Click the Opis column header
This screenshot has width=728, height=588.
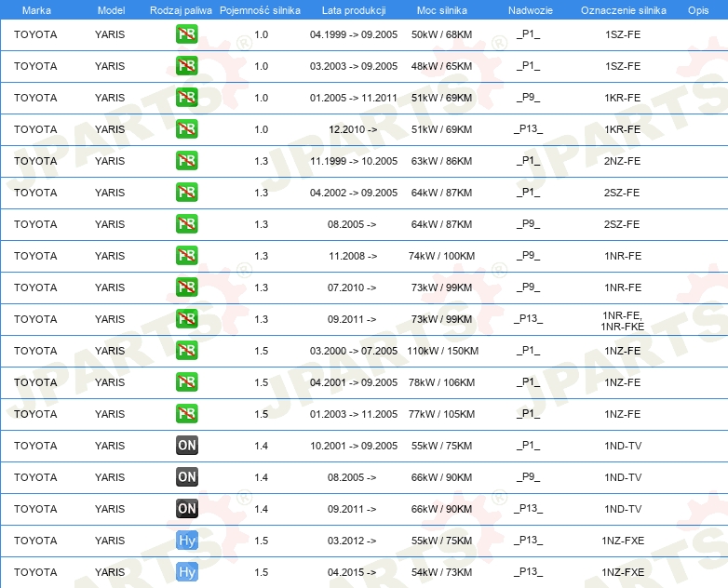click(698, 10)
